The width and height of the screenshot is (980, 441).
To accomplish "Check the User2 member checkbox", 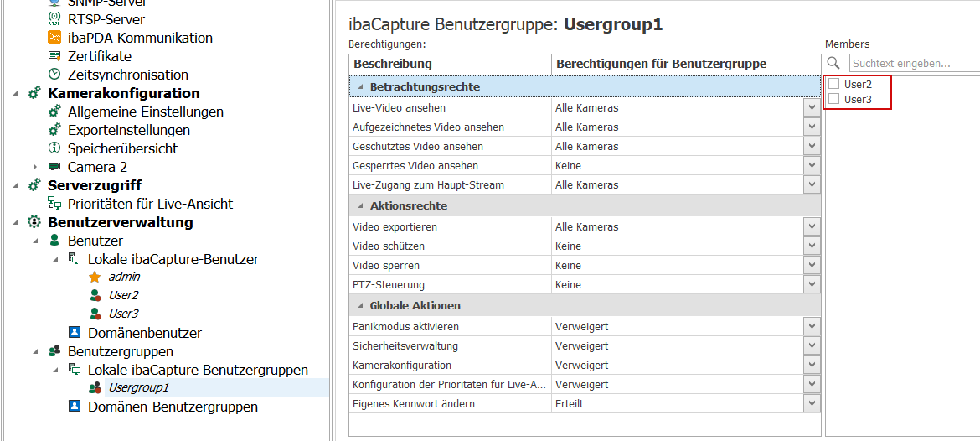I will tap(833, 84).
